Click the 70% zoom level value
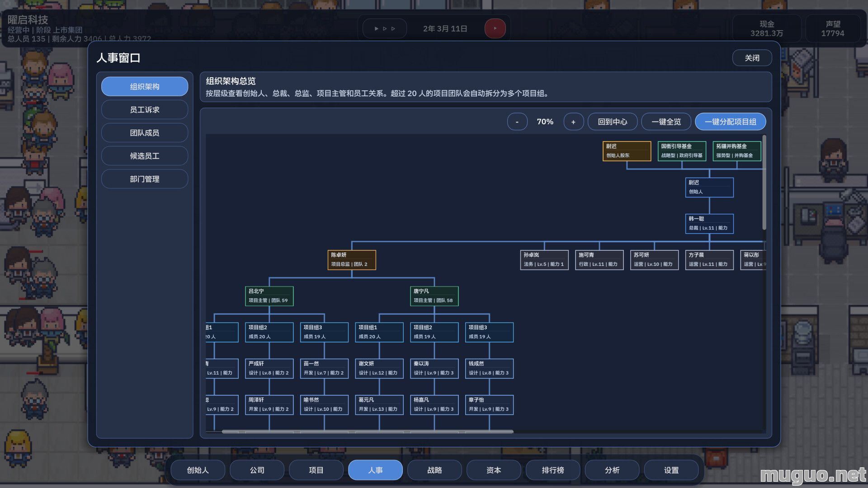Screen dimensions: 868x488 [545, 122]
